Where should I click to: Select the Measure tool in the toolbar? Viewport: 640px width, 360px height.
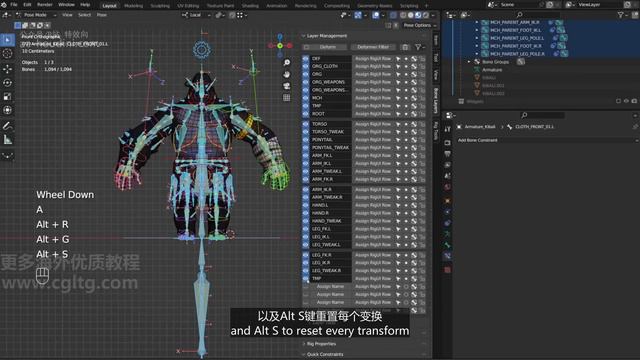(x=7, y=140)
